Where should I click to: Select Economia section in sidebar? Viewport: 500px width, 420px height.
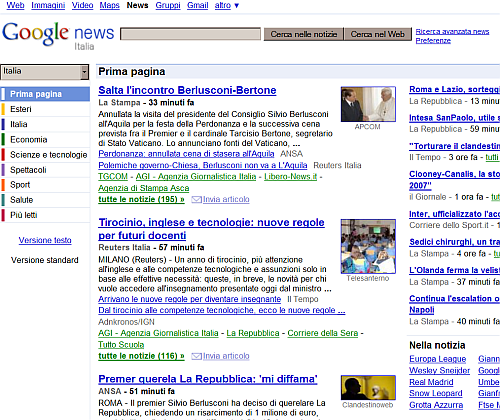(x=45, y=139)
